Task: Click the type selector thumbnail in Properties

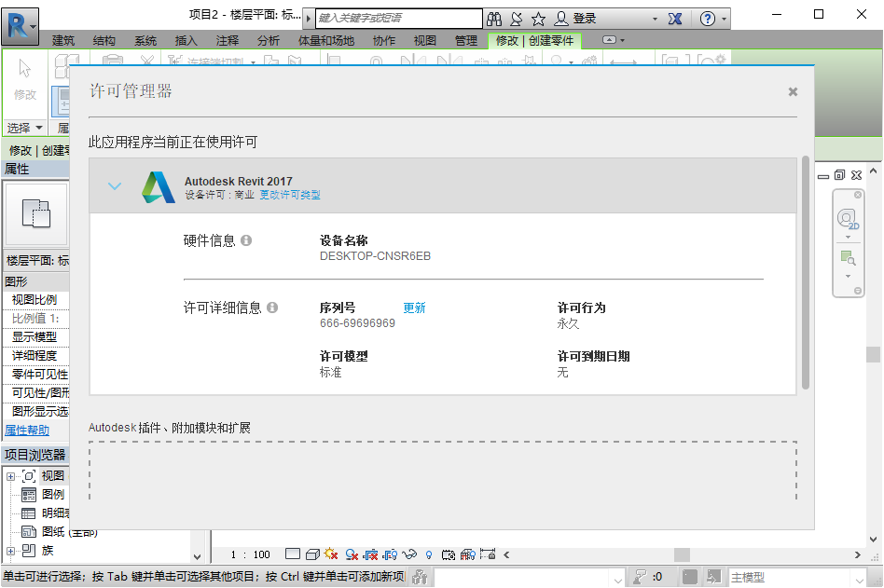Action: 36,213
